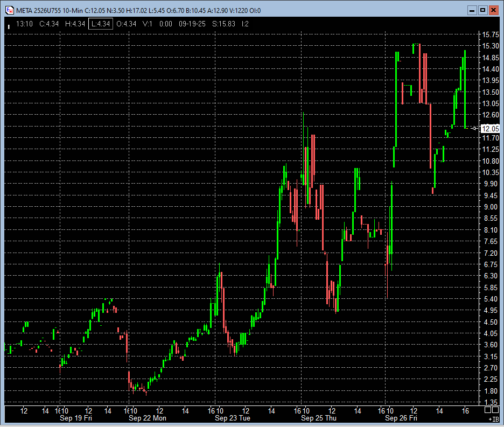504x427 pixels.
Task: Minimize the META chart window
Action: pyautogui.click(x=472, y=10)
